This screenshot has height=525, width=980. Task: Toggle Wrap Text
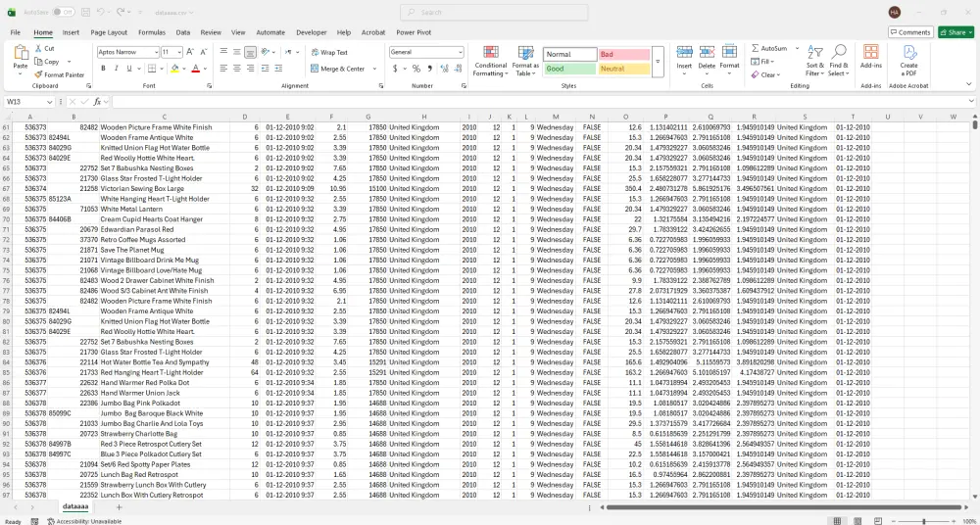pos(329,53)
